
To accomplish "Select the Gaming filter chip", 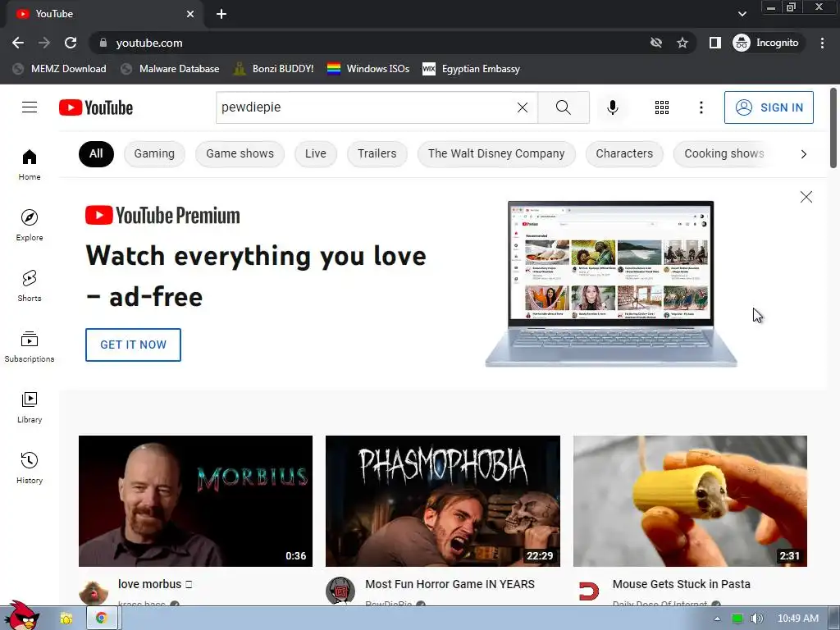I will pyautogui.click(x=154, y=153).
